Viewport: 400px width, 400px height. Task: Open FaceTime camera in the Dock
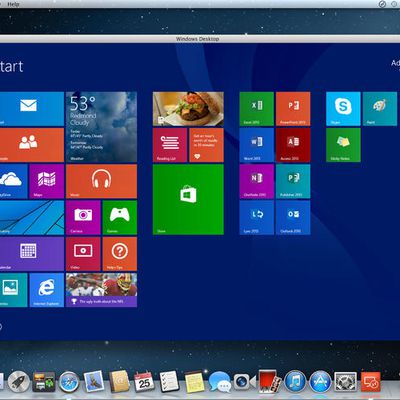[x=244, y=382]
